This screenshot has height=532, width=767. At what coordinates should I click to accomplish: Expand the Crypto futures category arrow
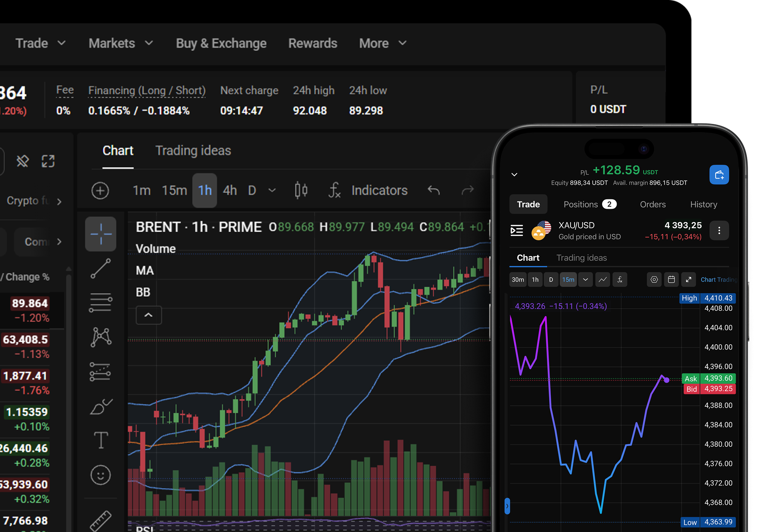59,201
